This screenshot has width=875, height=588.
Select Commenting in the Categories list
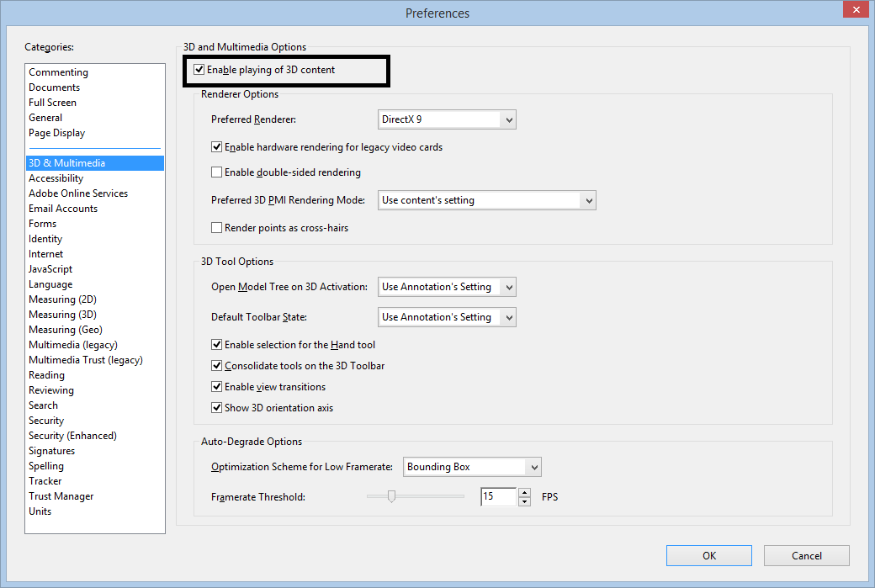pyautogui.click(x=58, y=72)
